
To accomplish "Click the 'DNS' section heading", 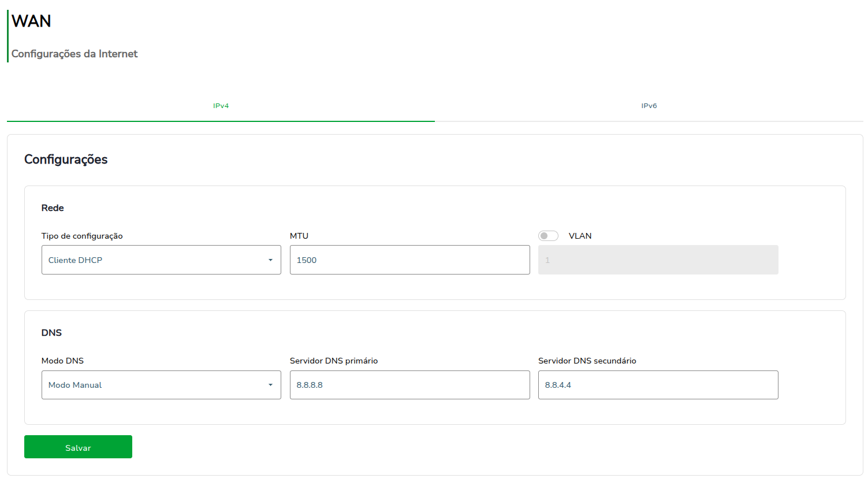I will click(x=51, y=333).
